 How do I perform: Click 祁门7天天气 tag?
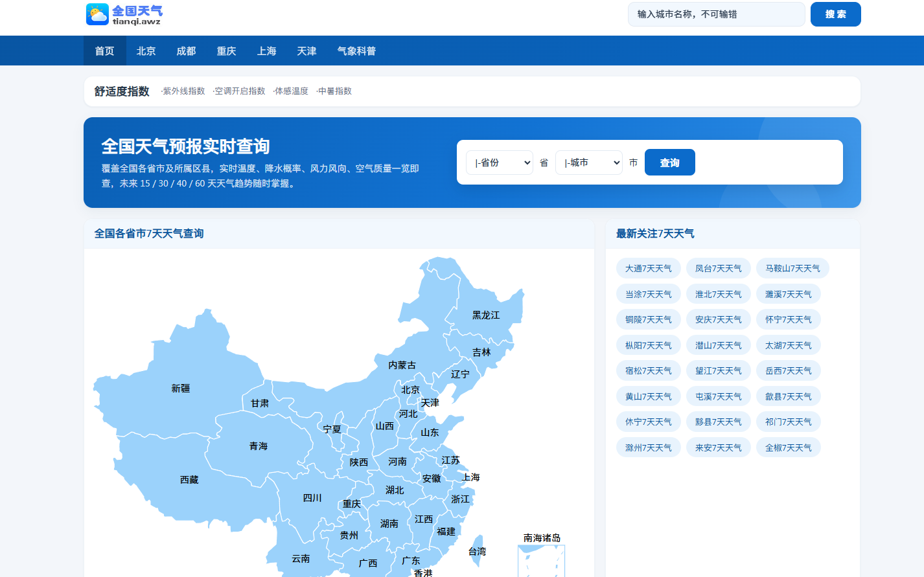[789, 422]
